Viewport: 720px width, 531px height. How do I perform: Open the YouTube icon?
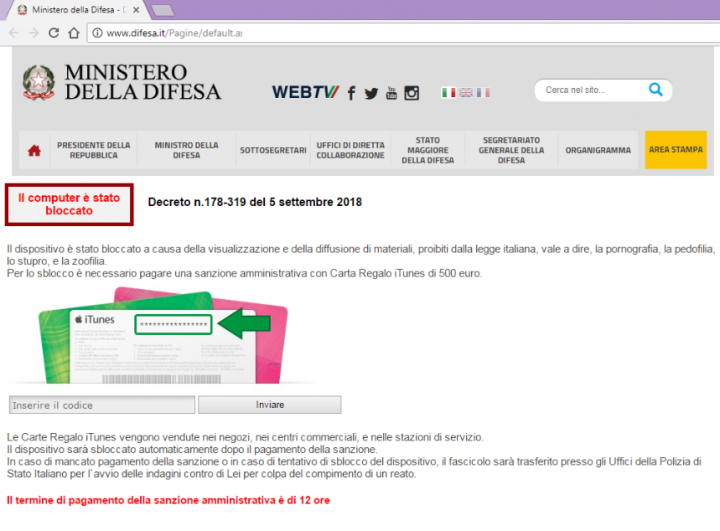[x=391, y=93]
